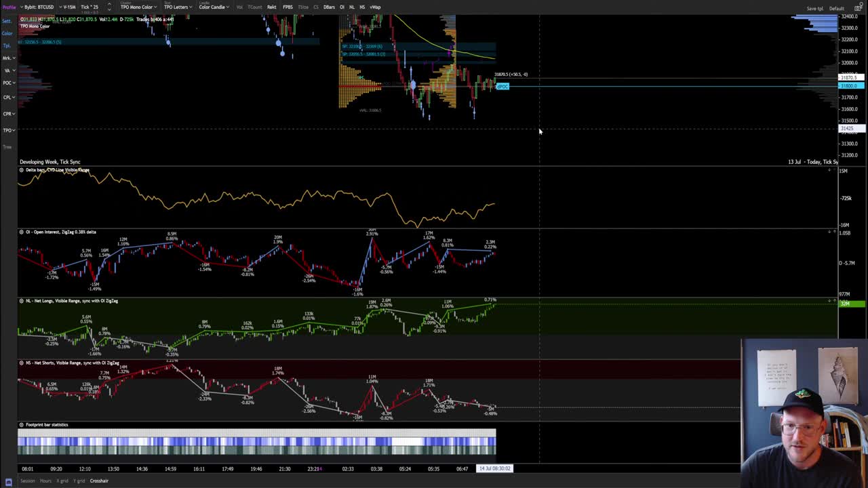The image size is (868, 488).
Task: Expand the TPO sidebar dropdown
Action: pyautogui.click(x=8, y=129)
